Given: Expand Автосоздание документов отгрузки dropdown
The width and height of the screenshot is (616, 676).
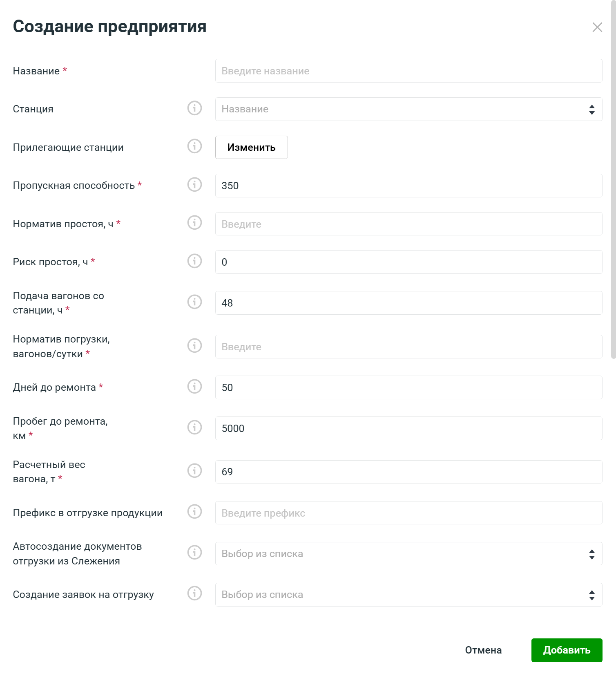Looking at the screenshot, I should click(x=408, y=554).
